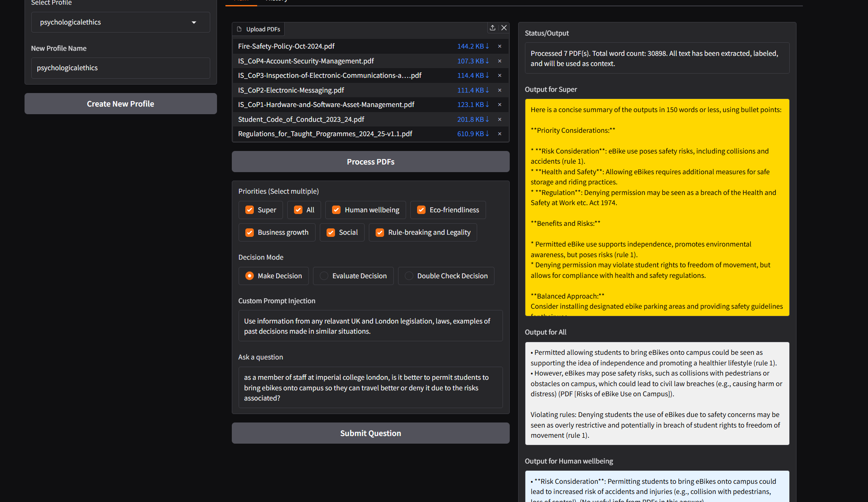Toggle the Eco-friendliness checkbox
This screenshot has width=868, height=502.
tap(421, 210)
